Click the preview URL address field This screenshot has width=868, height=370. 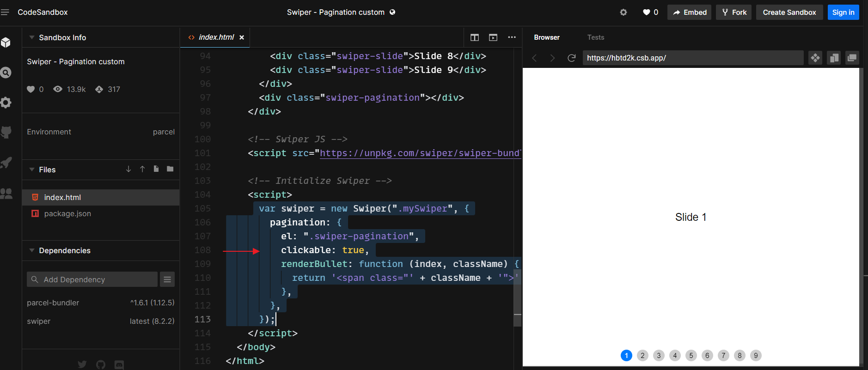tap(693, 58)
